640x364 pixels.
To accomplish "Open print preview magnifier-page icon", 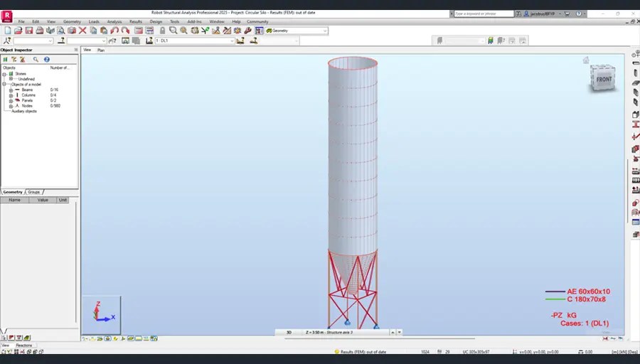I will [61, 31].
